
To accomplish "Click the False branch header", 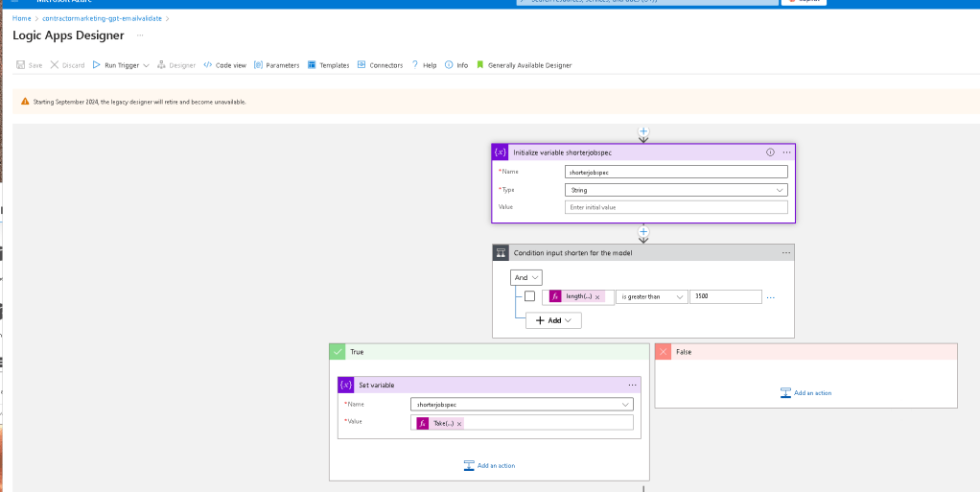I will (806, 352).
